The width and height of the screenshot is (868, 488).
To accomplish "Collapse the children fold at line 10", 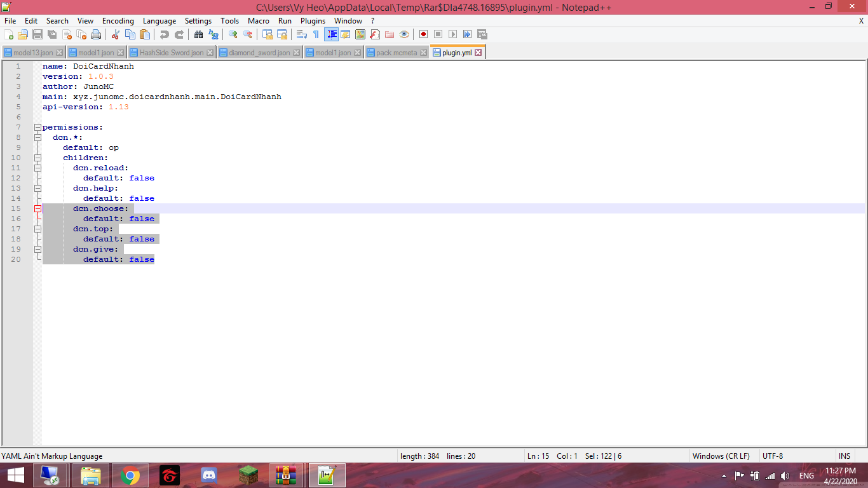I will pos(37,158).
